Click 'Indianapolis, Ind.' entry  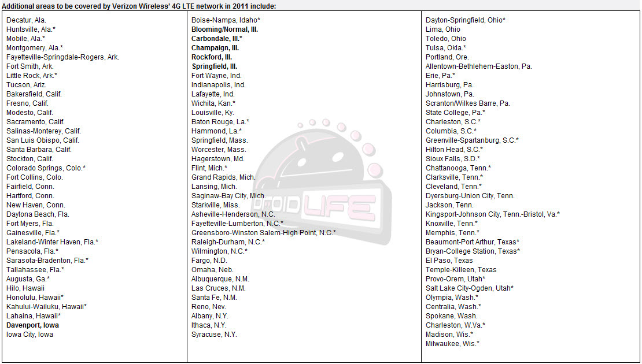[219, 85]
